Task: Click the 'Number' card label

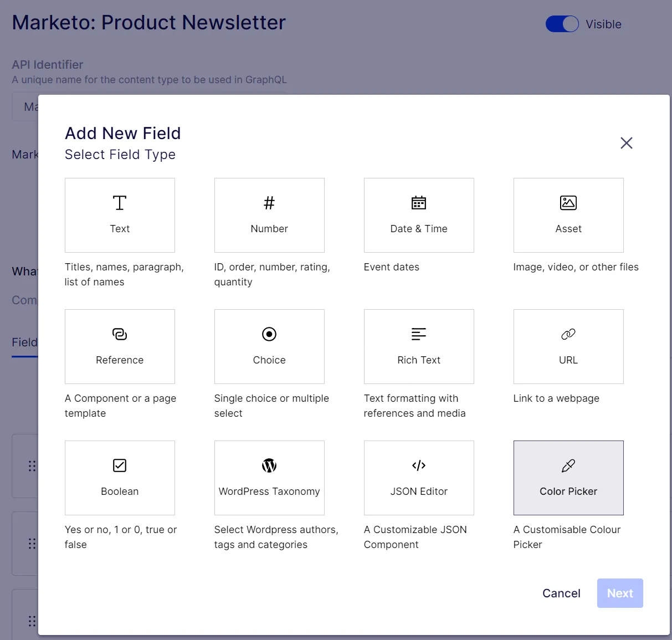Action: click(x=269, y=229)
